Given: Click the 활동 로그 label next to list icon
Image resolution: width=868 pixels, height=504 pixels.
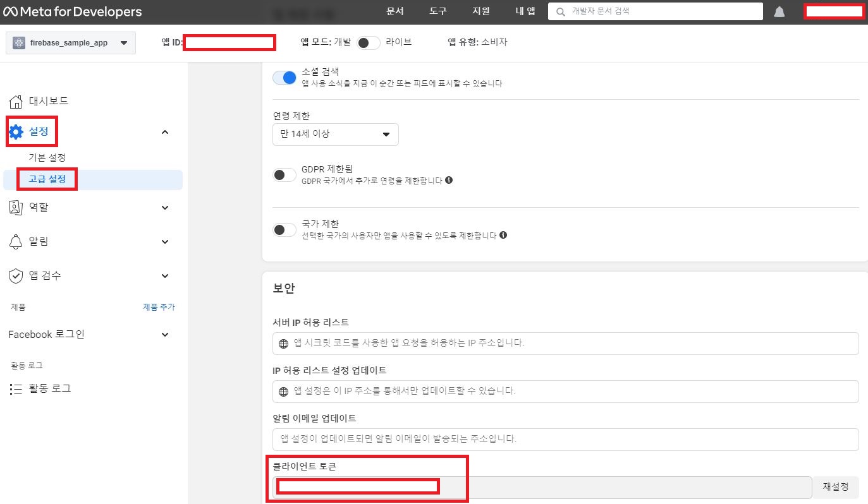Looking at the screenshot, I should tap(50, 388).
